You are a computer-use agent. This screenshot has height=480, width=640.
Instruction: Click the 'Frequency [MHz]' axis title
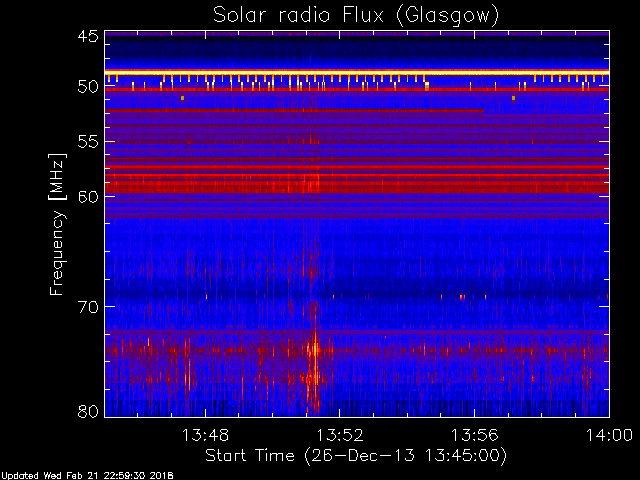point(58,224)
